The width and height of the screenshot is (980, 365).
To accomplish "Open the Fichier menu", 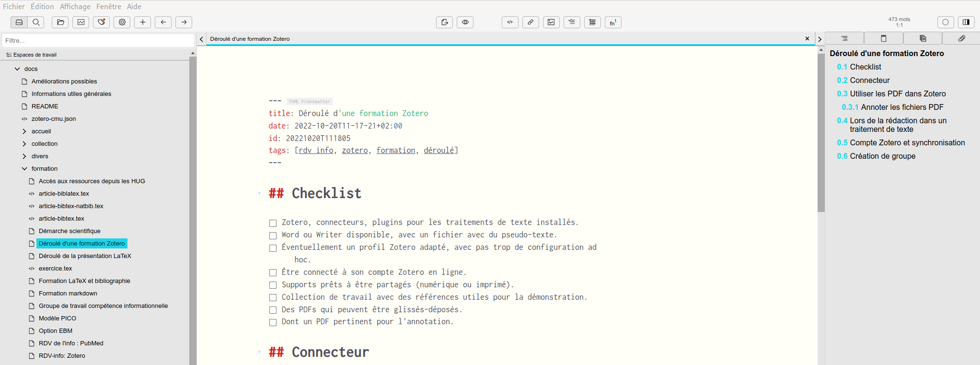I will tap(14, 6).
